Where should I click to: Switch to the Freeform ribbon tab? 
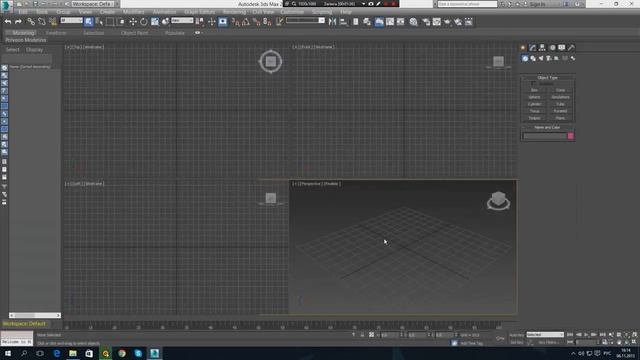(56, 33)
